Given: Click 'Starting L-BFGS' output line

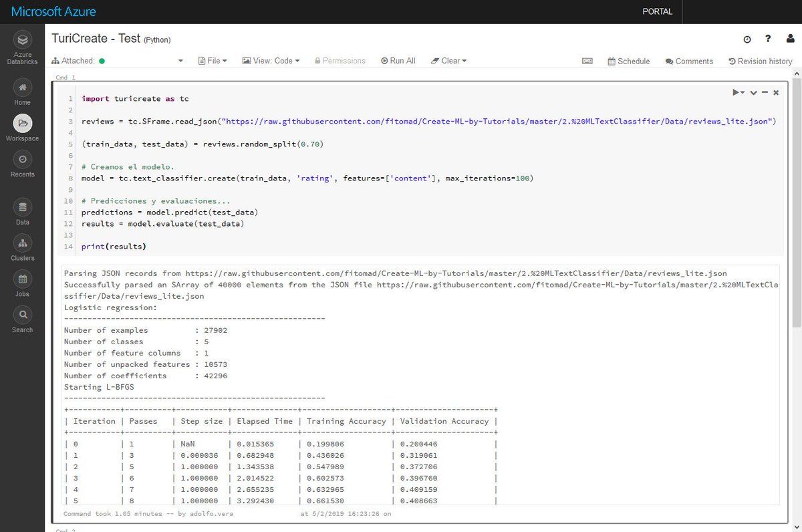Looking at the screenshot, I should coord(98,387).
